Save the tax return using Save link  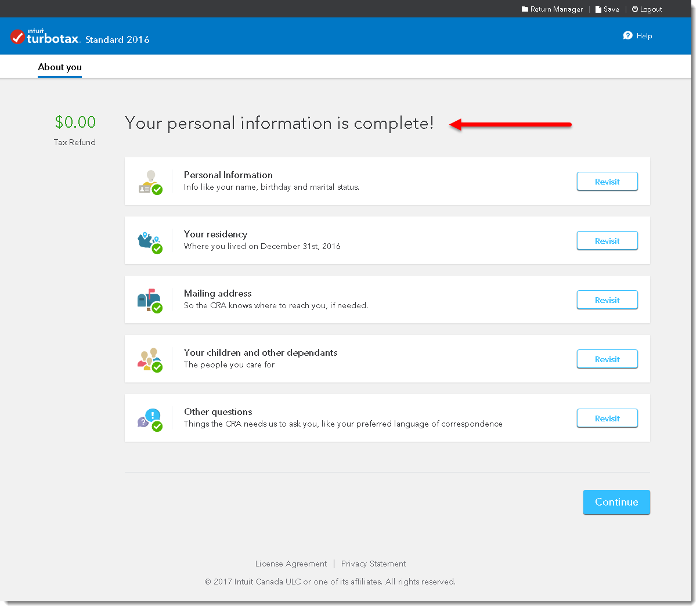[607, 9]
